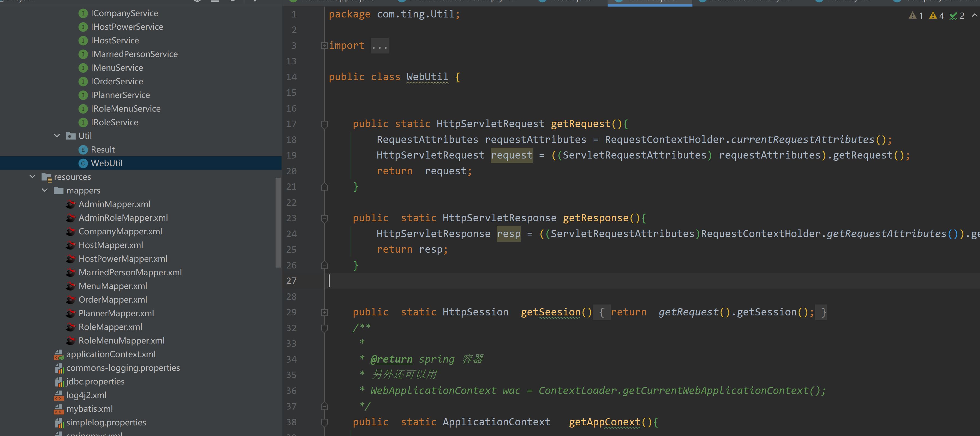Click the 1 warning indicator
The width and height of the screenshot is (980, 436).
point(916,16)
